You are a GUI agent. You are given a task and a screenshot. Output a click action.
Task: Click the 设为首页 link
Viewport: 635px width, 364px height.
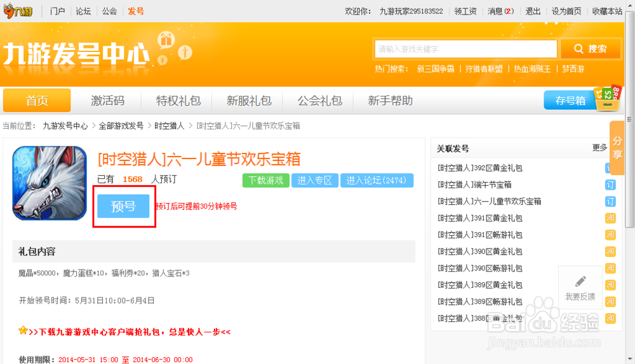coord(566,11)
